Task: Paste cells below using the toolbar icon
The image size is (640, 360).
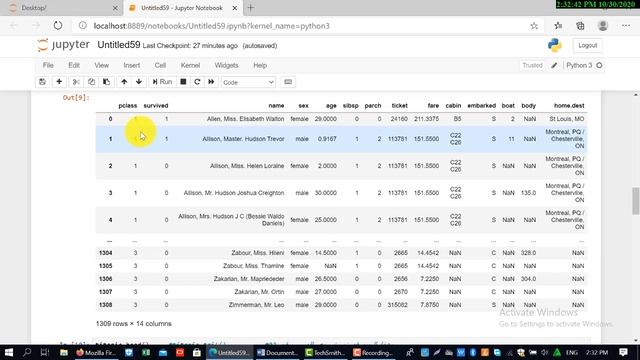Action: pos(107,82)
